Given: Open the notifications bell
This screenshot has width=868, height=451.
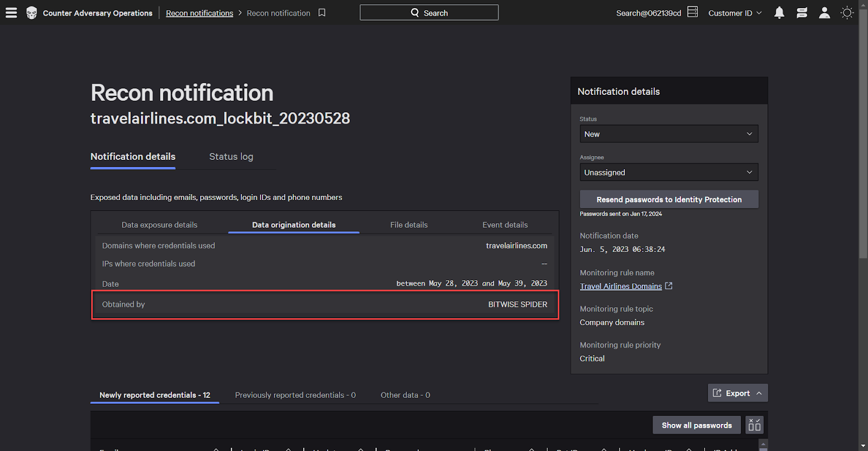Looking at the screenshot, I should (x=779, y=12).
